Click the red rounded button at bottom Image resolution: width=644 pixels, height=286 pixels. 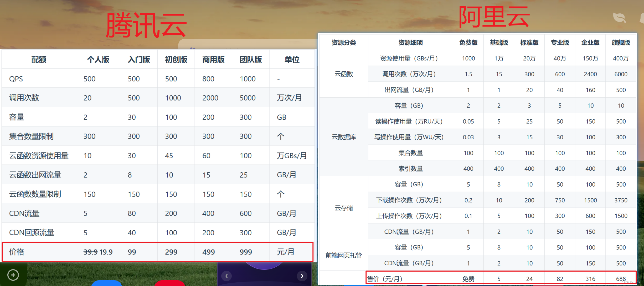click(170, 283)
